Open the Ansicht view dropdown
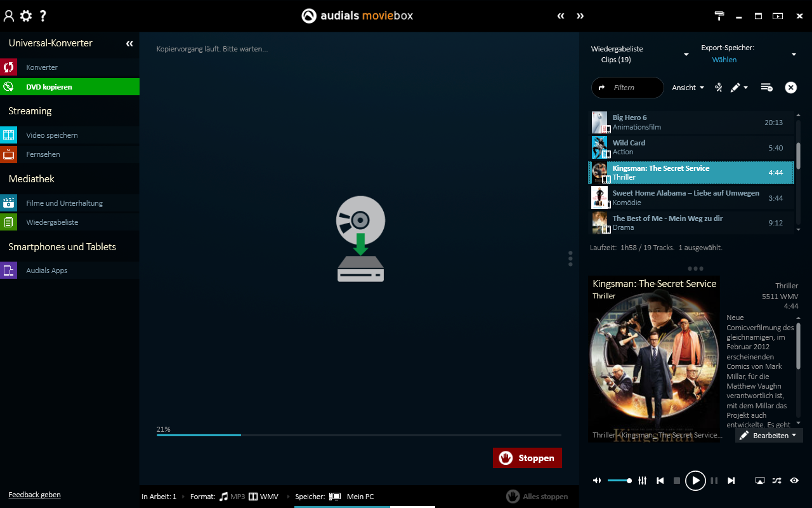Image resolution: width=812 pixels, height=508 pixels. click(x=688, y=88)
